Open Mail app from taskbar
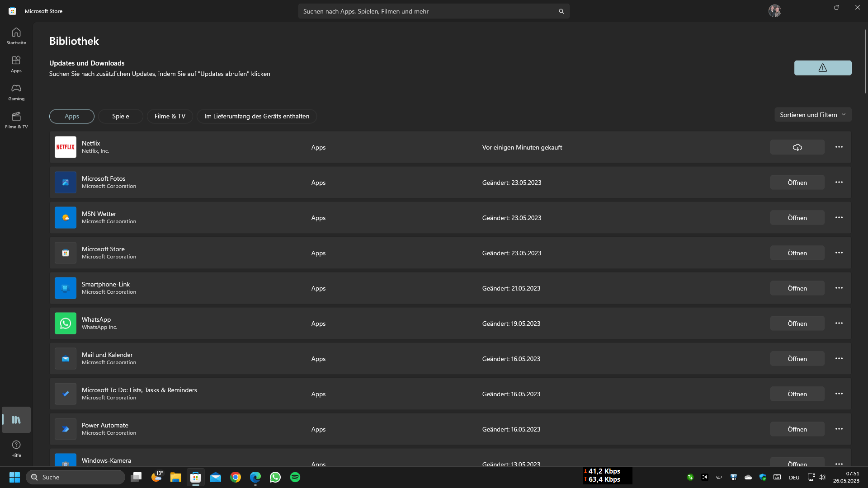The width and height of the screenshot is (868, 488). 216,477
